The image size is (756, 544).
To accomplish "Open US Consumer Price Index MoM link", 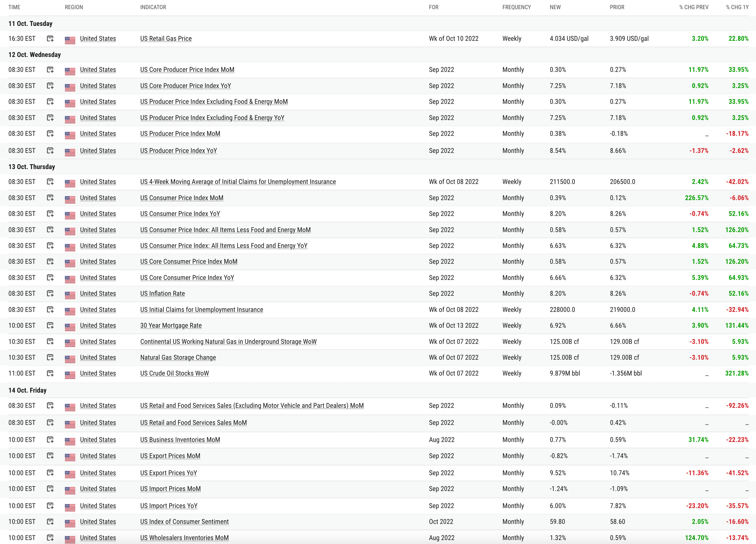I will (182, 198).
